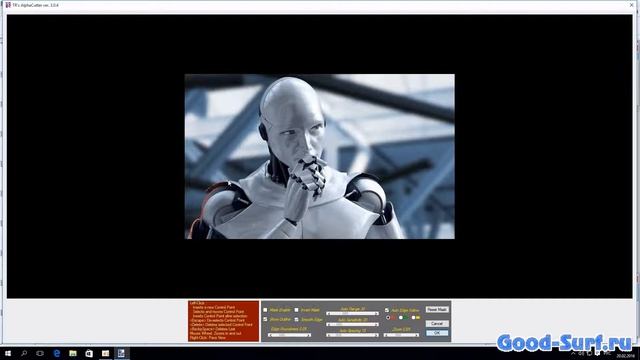Select the green outline color radio button
This screenshot has height=360, width=640.
coord(401,318)
